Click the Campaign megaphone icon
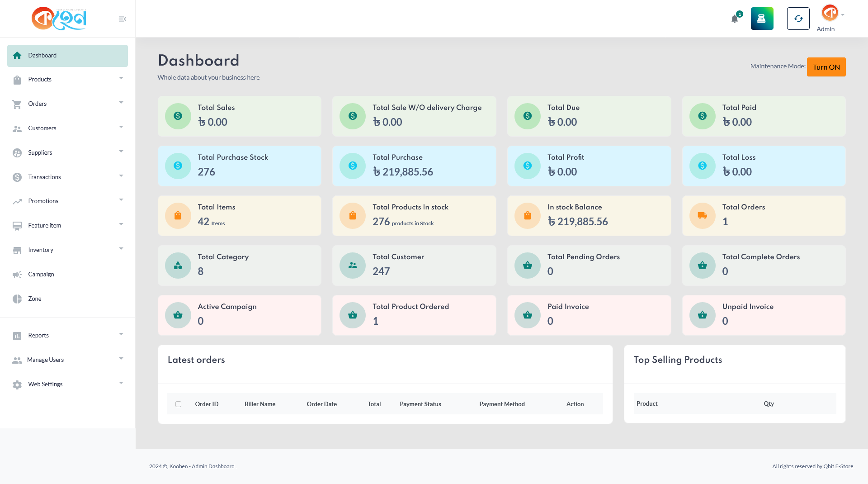868x484 pixels. (x=17, y=275)
